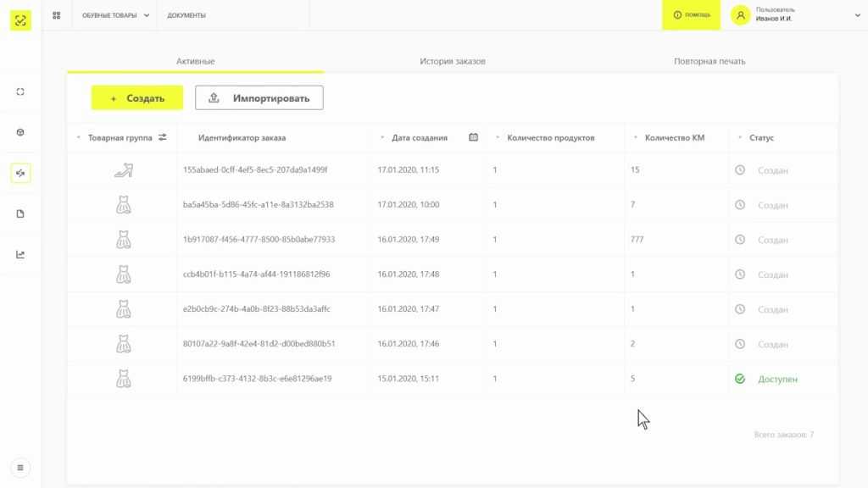
Task: Click the Импортировать button
Action: pyautogui.click(x=259, y=98)
